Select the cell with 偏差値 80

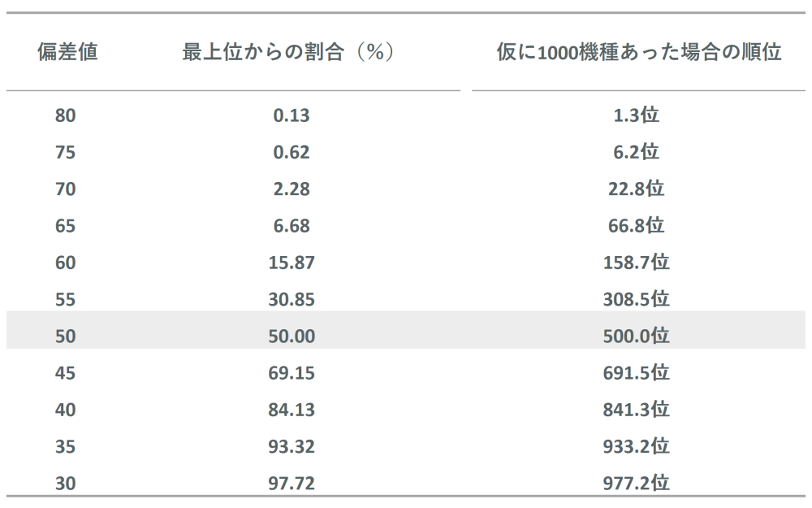66,115
